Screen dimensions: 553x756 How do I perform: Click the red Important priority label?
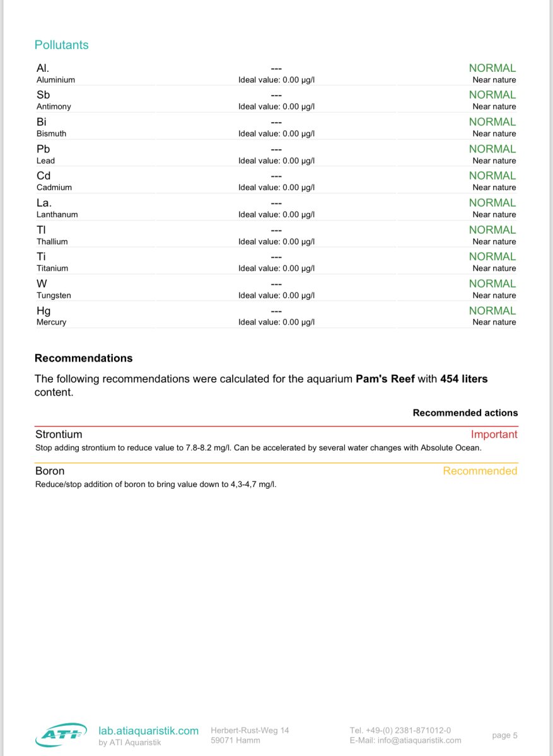[494, 434]
